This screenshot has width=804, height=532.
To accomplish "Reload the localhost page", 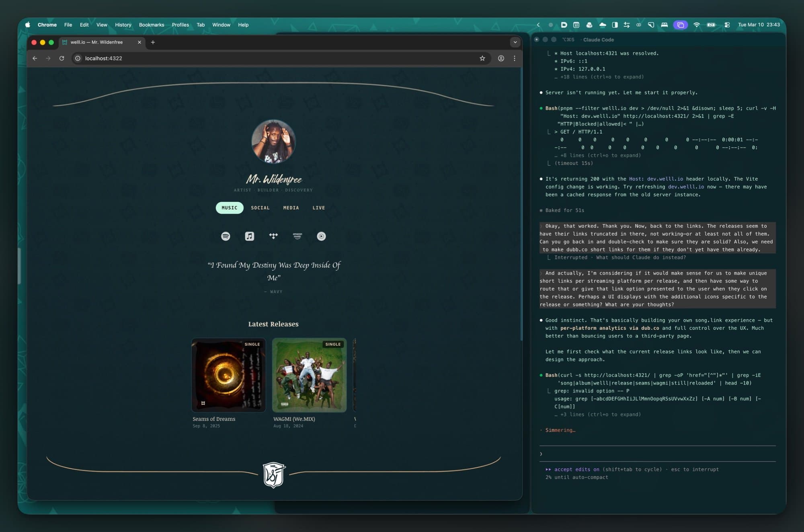I will coord(62,58).
